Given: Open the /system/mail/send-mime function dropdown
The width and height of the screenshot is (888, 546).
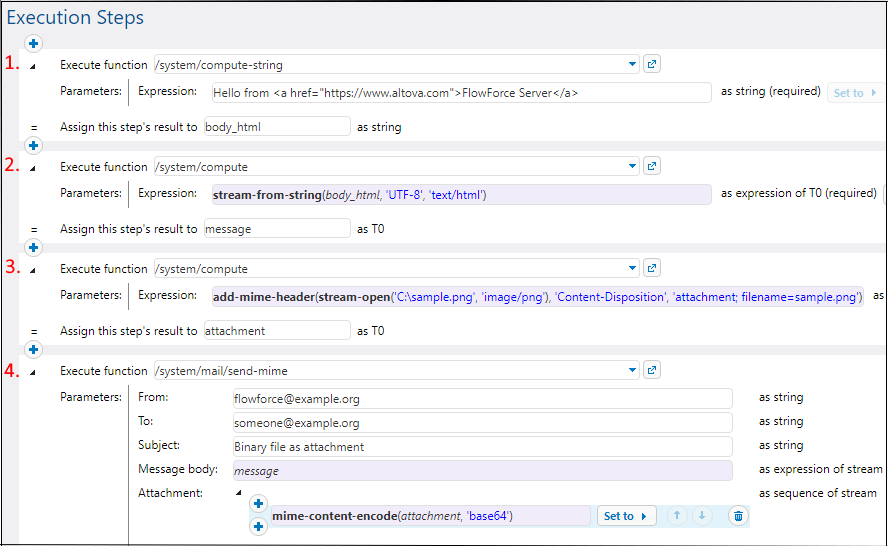Looking at the screenshot, I should (x=632, y=371).
